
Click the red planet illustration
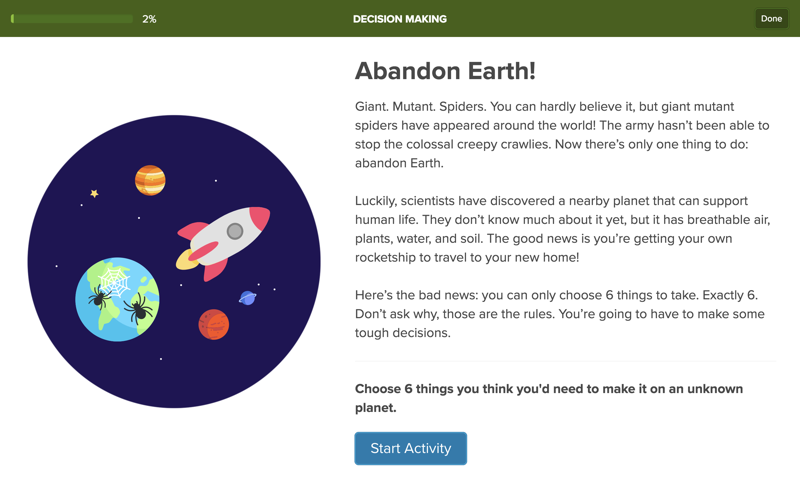(214, 324)
